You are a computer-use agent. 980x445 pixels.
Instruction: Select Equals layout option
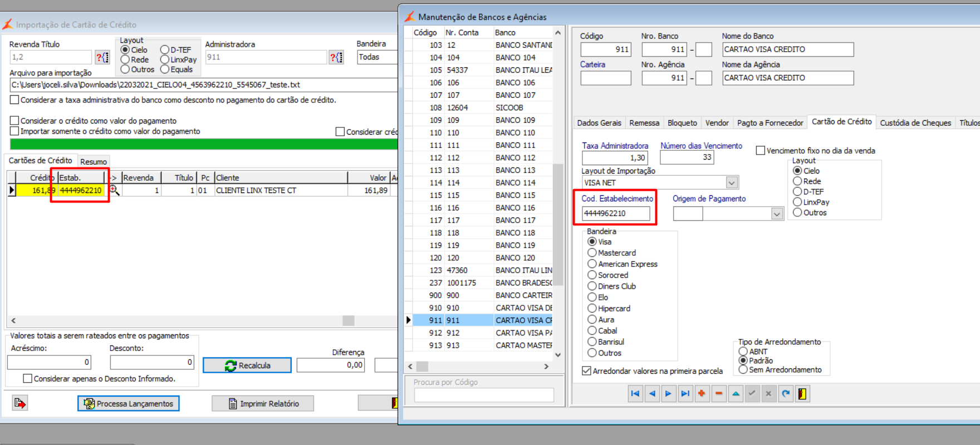pyautogui.click(x=177, y=70)
